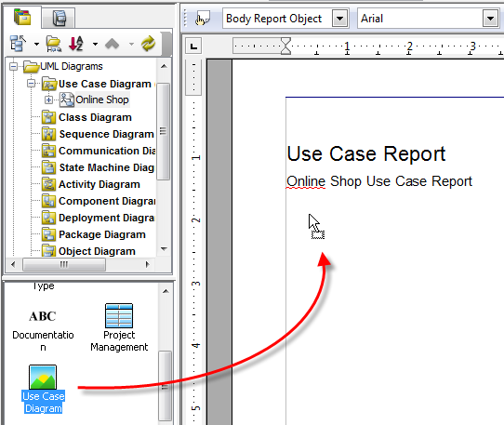Click the Deployment Diagram folder icon

point(49,218)
